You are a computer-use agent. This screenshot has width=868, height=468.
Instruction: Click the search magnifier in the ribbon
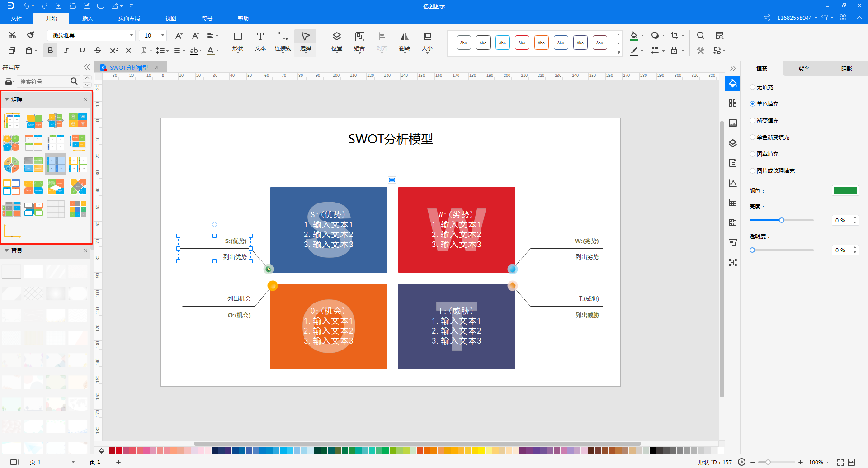point(701,35)
